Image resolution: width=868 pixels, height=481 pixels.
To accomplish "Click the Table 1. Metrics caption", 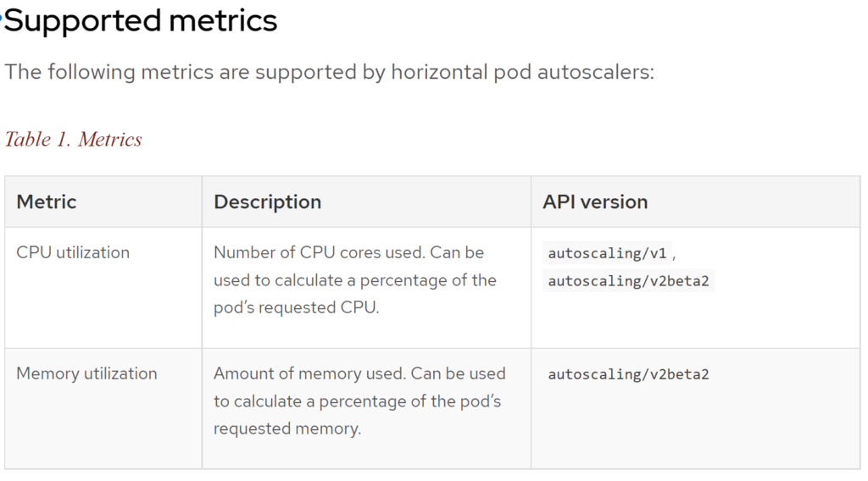I will 73,140.
